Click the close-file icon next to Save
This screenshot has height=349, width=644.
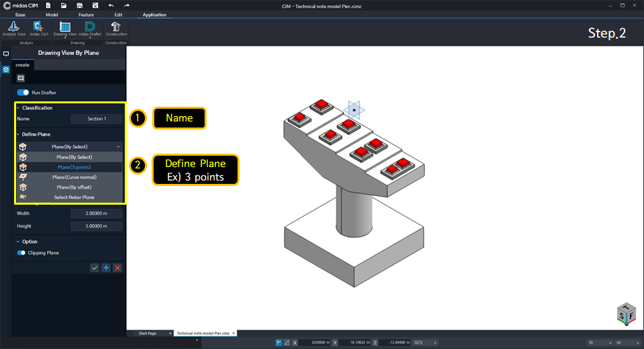[95, 5]
